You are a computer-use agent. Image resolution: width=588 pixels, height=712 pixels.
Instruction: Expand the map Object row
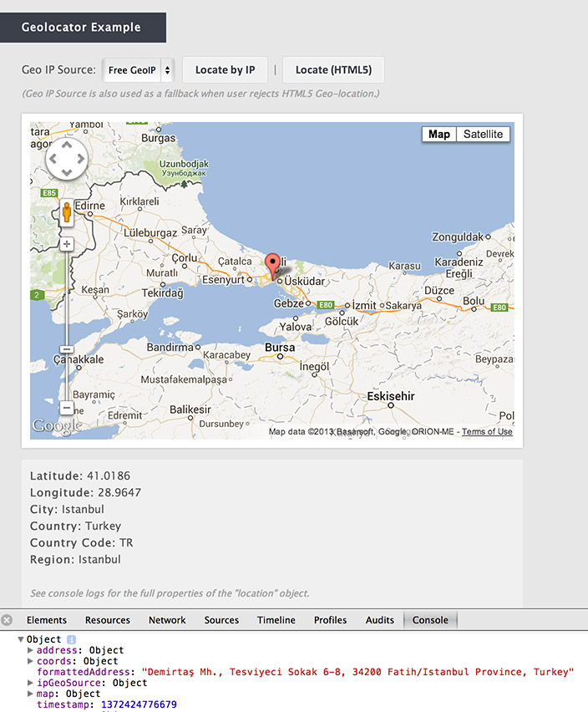(30, 694)
